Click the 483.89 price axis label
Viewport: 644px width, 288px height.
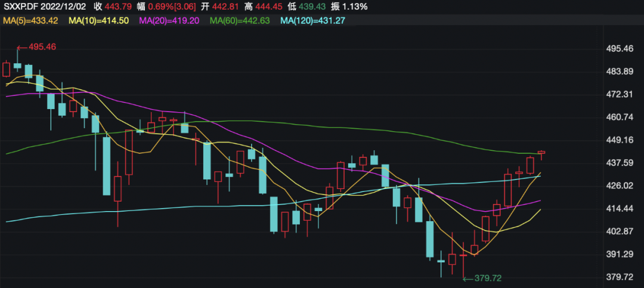click(x=620, y=72)
